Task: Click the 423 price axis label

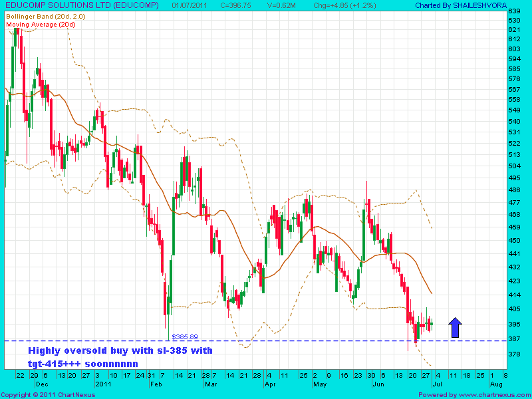Action: [x=514, y=280]
